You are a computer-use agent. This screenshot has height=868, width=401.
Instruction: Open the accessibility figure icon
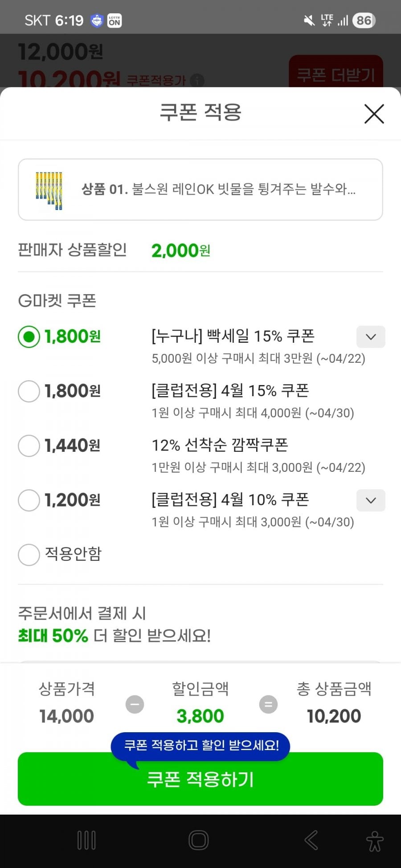tap(374, 841)
